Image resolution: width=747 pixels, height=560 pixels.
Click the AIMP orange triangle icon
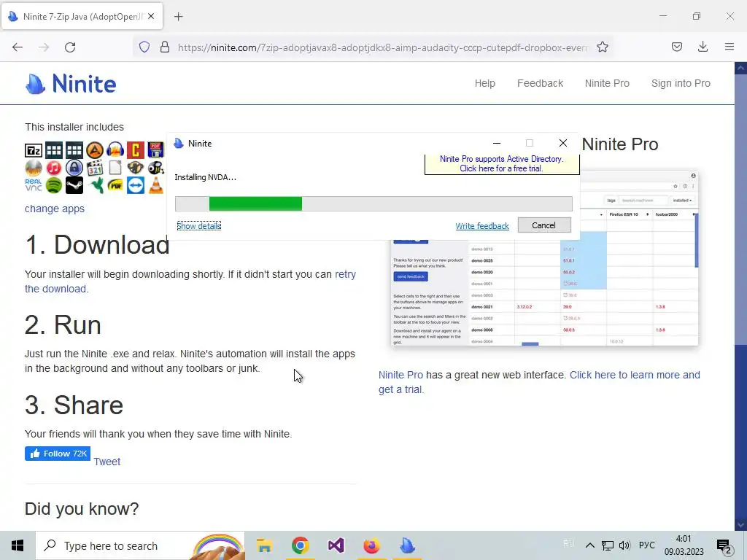click(x=94, y=150)
